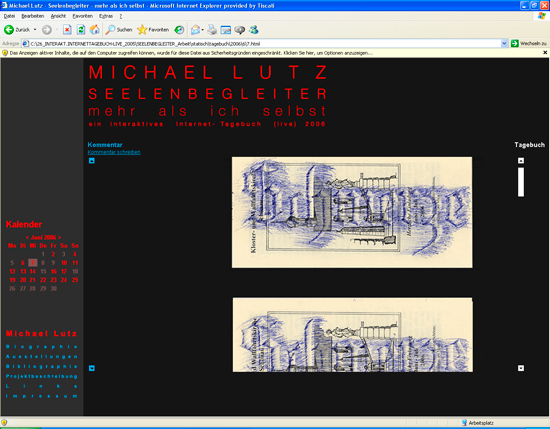Click the lower drawing image
The height and width of the screenshot is (429, 550).
(353, 335)
